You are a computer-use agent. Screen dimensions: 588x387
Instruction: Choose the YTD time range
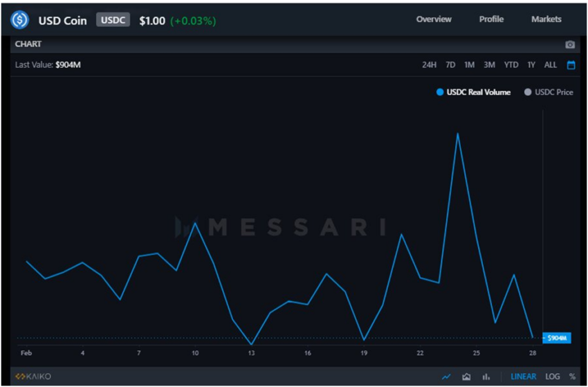pyautogui.click(x=511, y=65)
